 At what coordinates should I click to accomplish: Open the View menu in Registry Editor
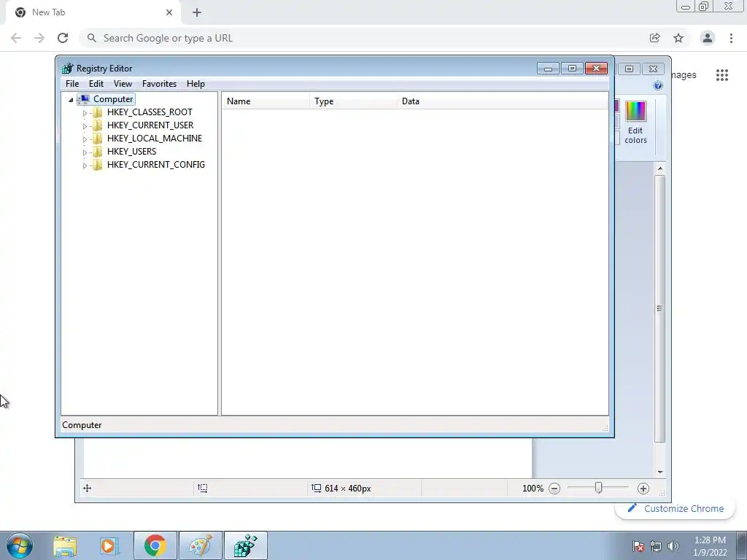[x=123, y=84]
